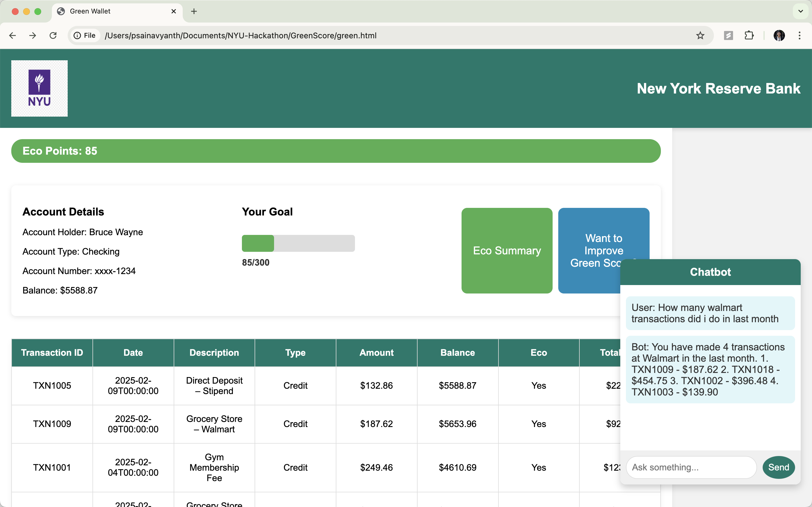This screenshot has width=812, height=507.
Task: Open a new browser tab
Action: (x=194, y=11)
